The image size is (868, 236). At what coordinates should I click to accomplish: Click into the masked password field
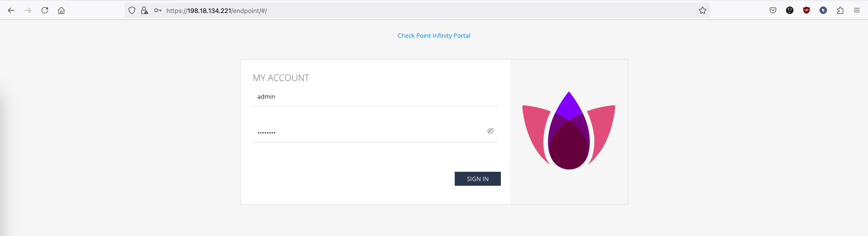click(368, 132)
